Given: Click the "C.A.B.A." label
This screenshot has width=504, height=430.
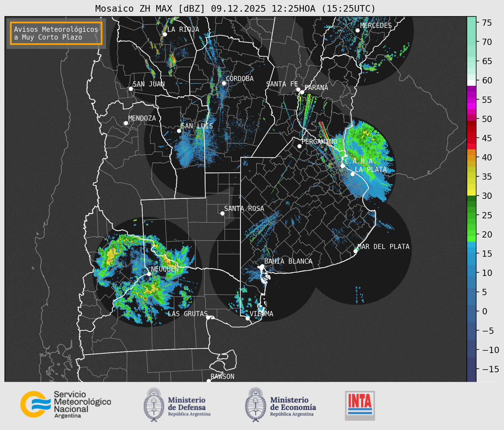Looking at the screenshot, I should point(360,161).
